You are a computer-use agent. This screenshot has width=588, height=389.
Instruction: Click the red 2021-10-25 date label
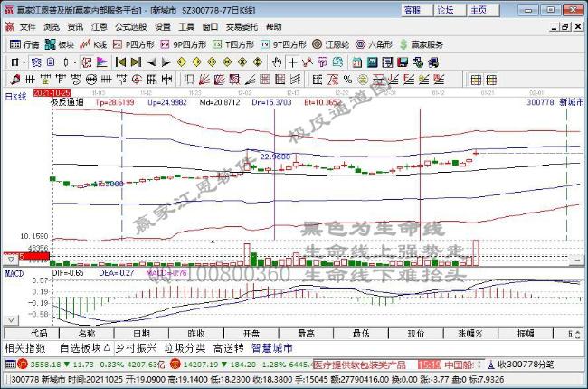[x=52, y=92]
